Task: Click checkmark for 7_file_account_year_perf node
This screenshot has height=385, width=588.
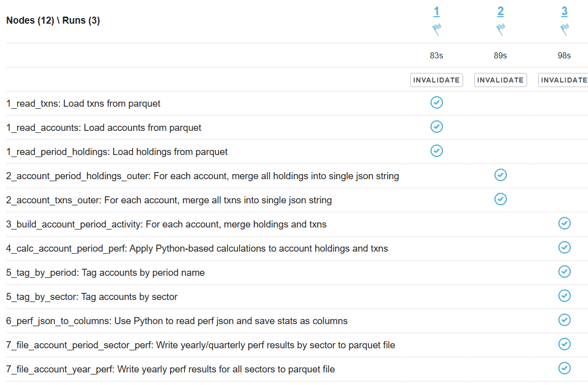Action: (x=564, y=368)
